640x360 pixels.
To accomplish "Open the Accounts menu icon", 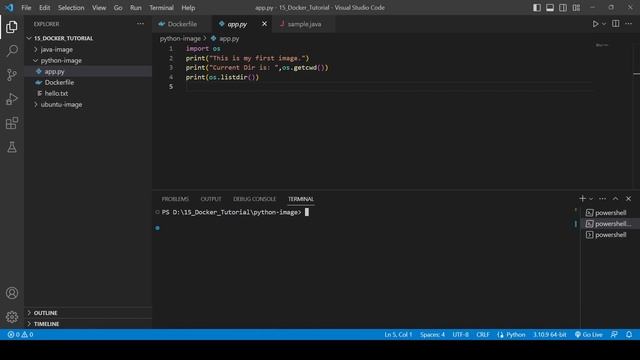I will [12, 293].
